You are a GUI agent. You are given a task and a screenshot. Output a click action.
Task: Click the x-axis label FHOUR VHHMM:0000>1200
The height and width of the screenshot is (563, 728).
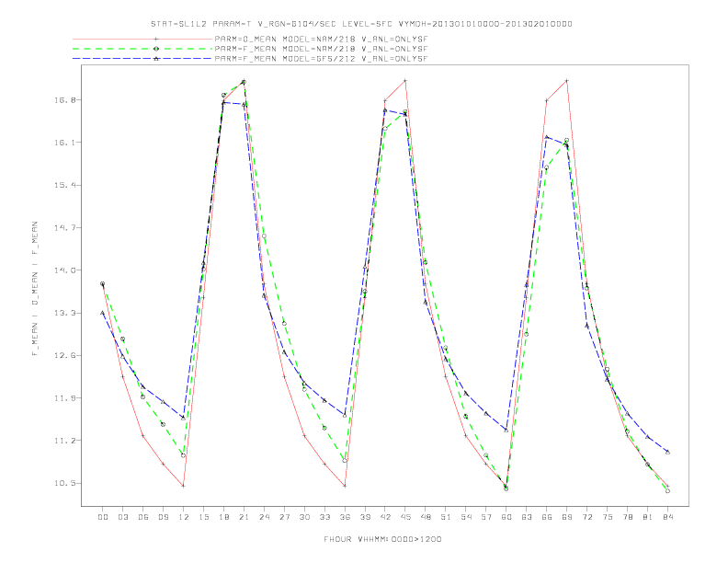click(382, 539)
